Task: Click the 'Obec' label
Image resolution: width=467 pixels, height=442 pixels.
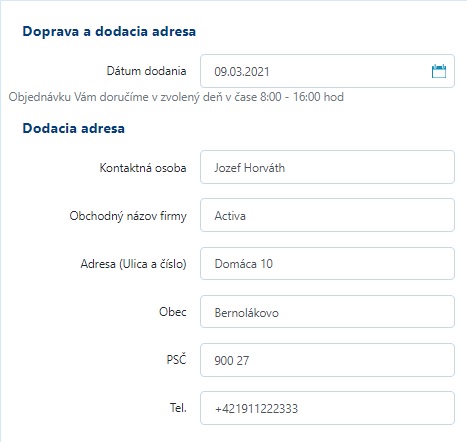Action: click(x=173, y=312)
